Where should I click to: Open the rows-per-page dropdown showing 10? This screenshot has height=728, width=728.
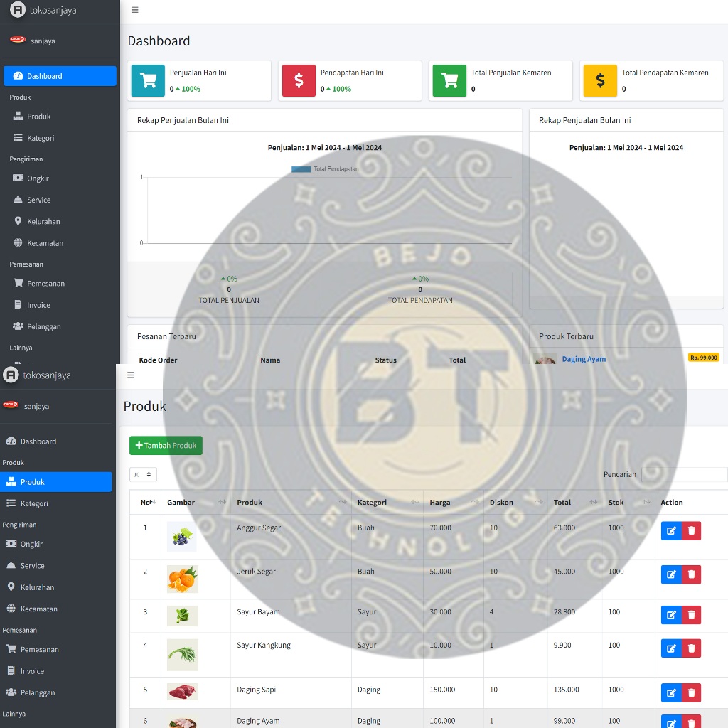click(x=143, y=474)
